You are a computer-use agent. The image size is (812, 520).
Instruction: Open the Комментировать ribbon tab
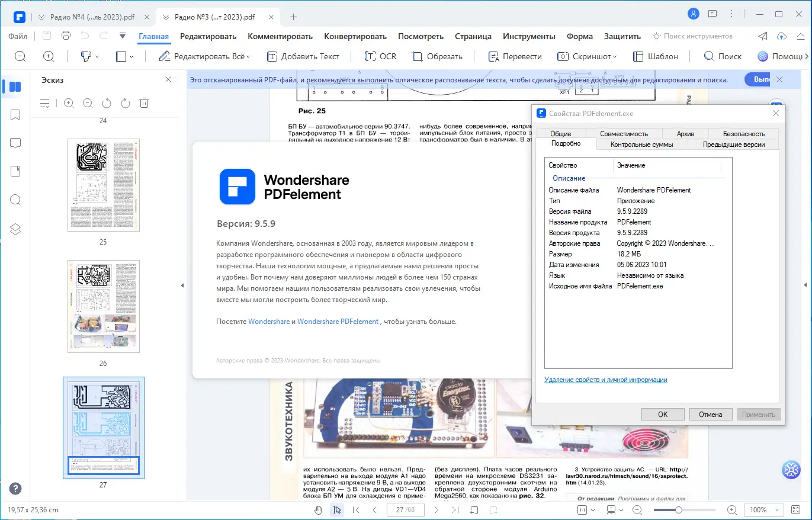click(x=280, y=36)
